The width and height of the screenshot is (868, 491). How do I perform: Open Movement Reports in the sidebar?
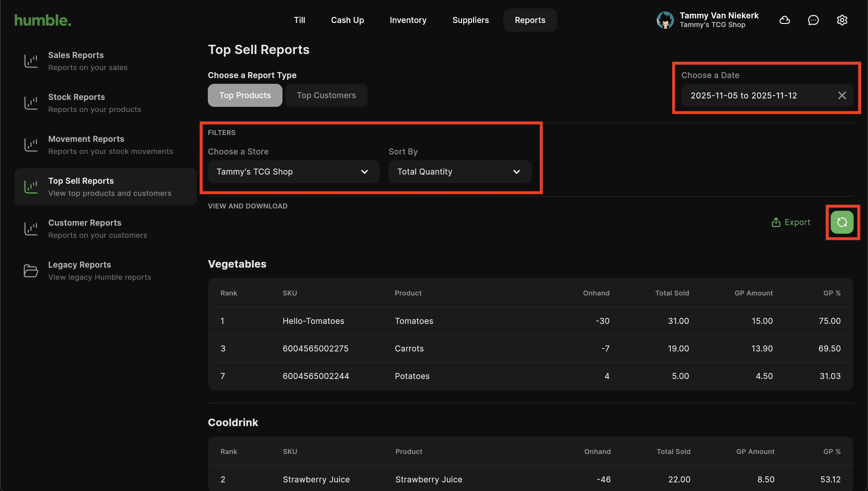[110, 145]
